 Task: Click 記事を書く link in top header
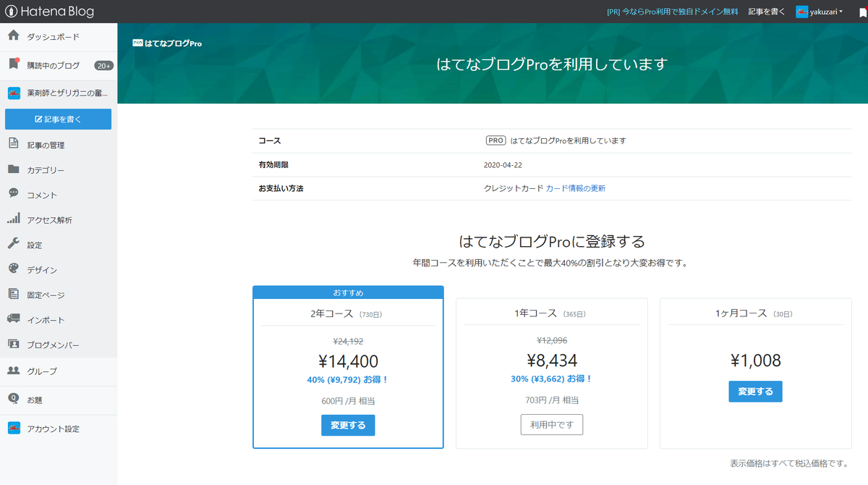(x=767, y=12)
